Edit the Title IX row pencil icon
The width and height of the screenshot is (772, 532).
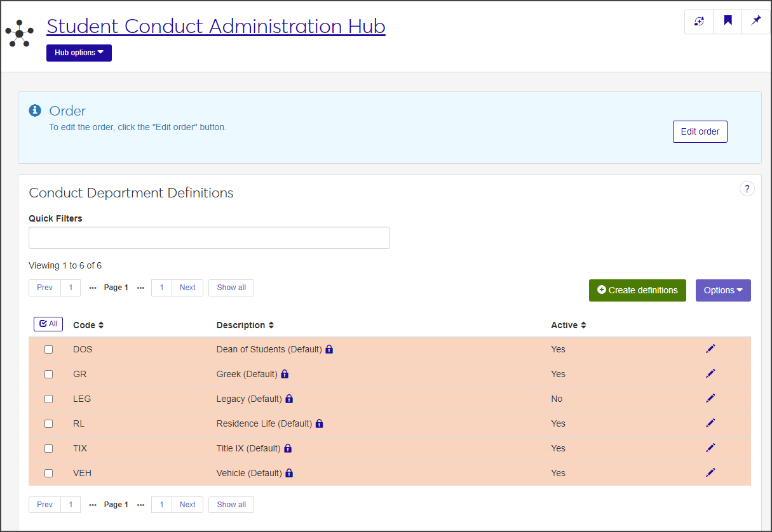710,448
